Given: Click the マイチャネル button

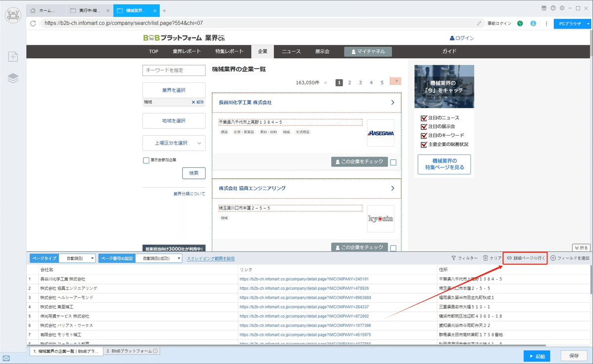Looking at the screenshot, I should (x=368, y=51).
